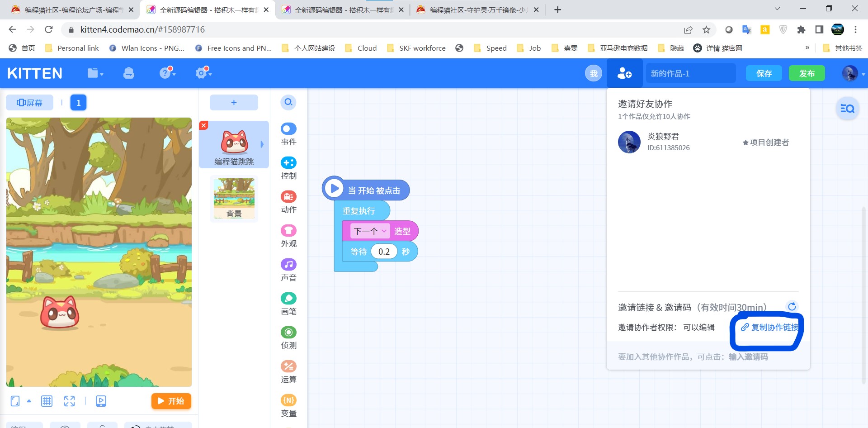Open the SKF workforce bookmark folder

(x=416, y=48)
